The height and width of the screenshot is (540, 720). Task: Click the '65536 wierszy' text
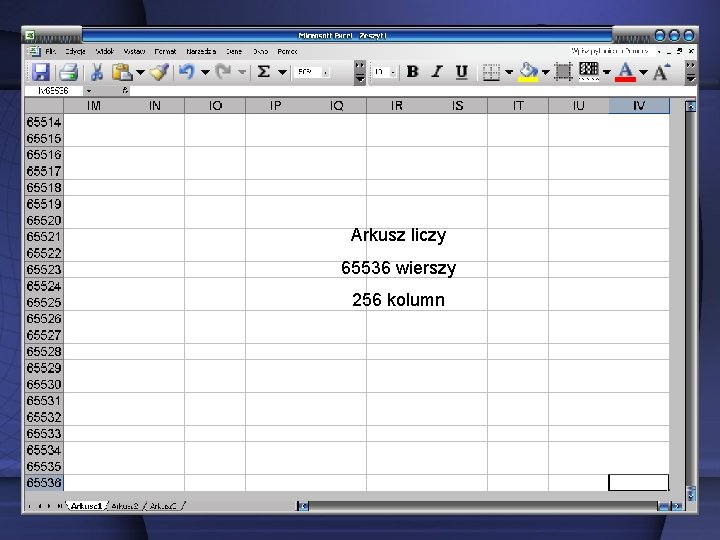click(x=398, y=268)
